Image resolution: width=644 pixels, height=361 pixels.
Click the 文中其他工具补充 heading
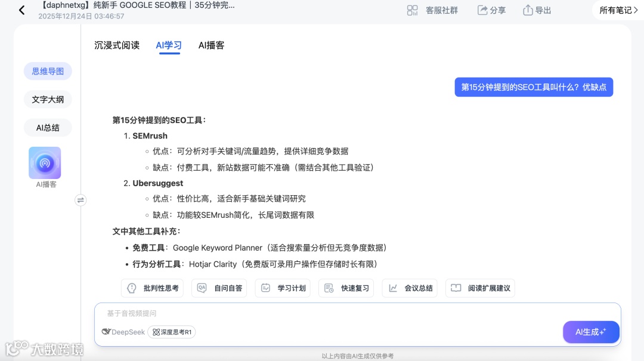pos(147,232)
